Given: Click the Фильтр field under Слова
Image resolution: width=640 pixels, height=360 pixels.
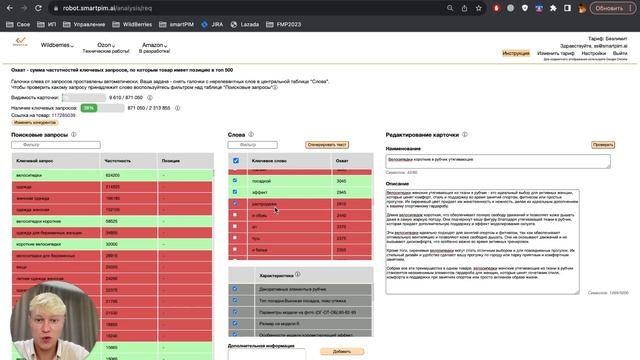Looking at the screenshot, I should click(253, 145).
